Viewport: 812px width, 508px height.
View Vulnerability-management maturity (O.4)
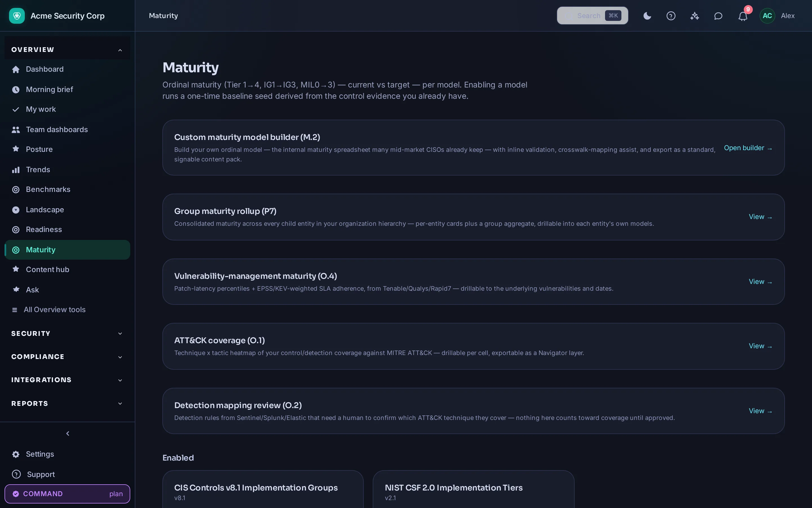[x=760, y=282]
